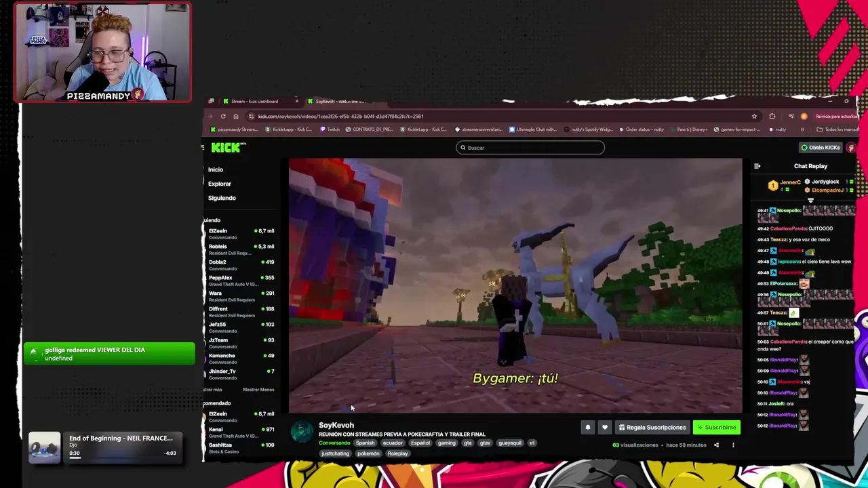
Task: Open Komanche channel in sidebar
Action: [241, 359]
